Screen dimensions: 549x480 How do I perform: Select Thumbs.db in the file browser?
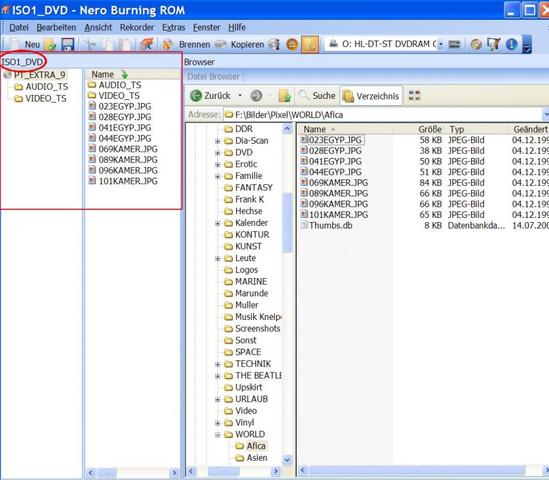[327, 225]
